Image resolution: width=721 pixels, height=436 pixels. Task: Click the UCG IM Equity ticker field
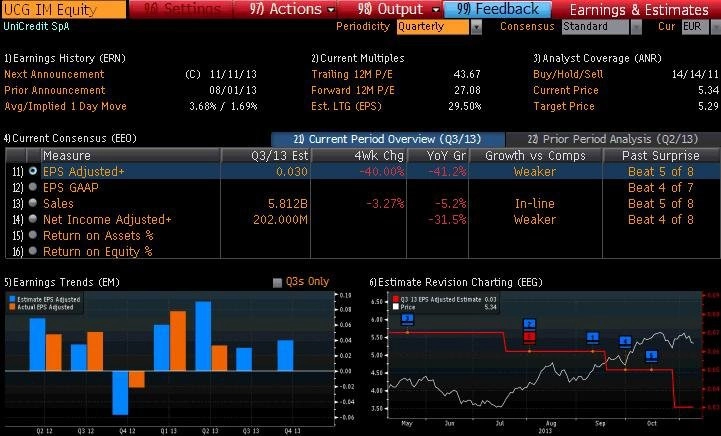(63, 9)
